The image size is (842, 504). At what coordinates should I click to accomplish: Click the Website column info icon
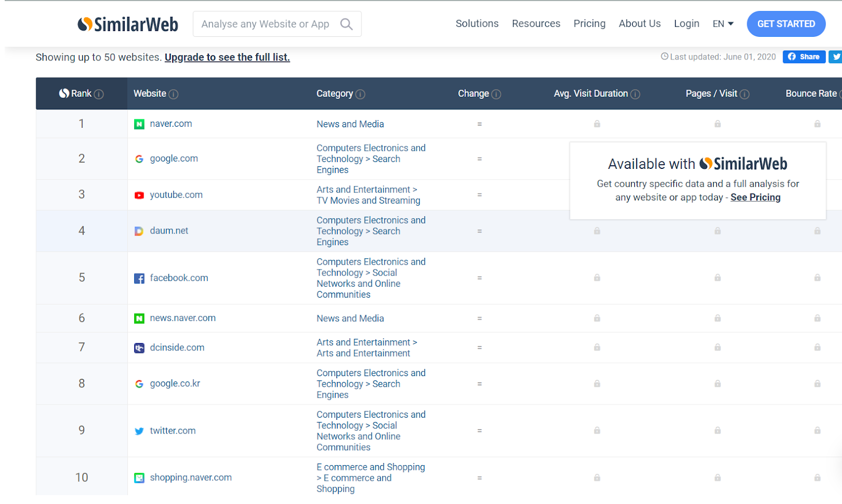(x=174, y=94)
